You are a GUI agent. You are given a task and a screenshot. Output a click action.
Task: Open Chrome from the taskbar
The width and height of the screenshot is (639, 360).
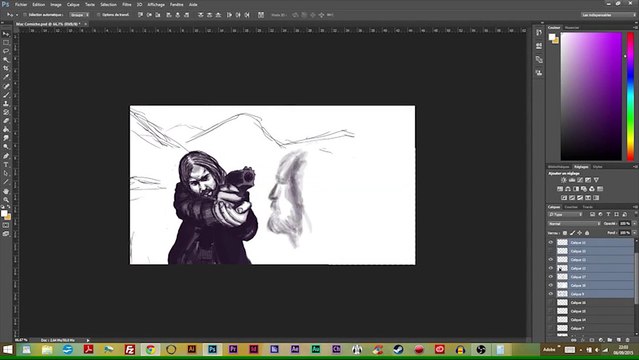150,349
